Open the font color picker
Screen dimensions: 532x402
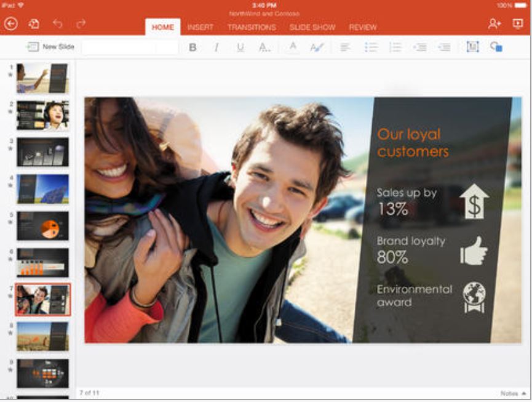tap(293, 47)
